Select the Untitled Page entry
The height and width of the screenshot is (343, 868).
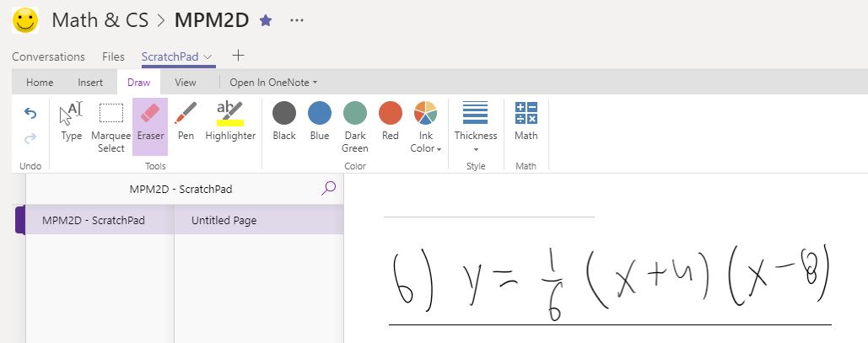258,220
